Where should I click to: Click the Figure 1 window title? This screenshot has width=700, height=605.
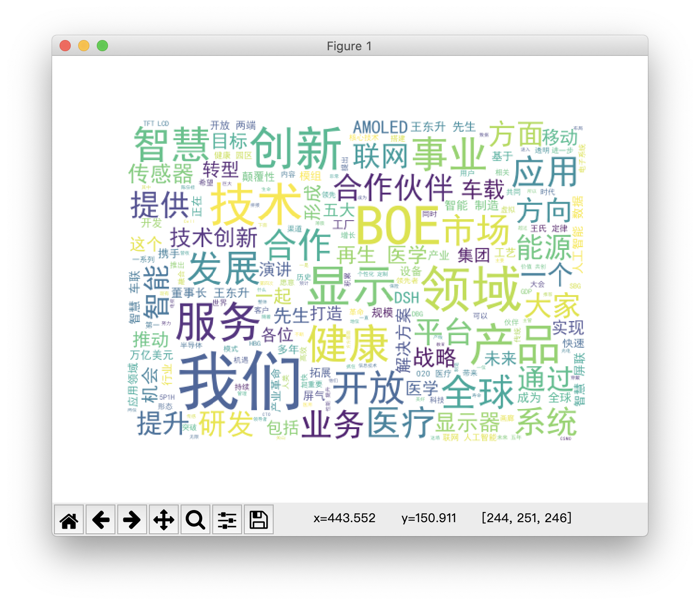click(349, 46)
